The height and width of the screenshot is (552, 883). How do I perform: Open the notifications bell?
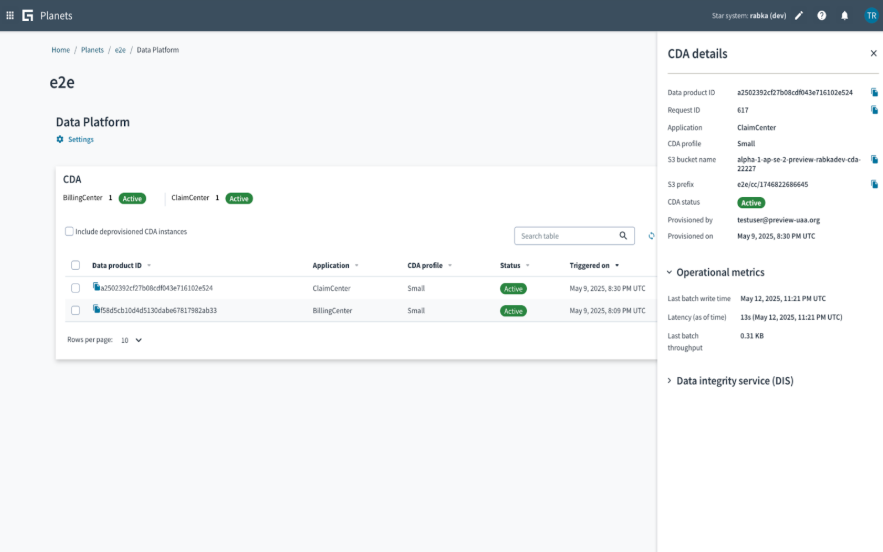844,16
